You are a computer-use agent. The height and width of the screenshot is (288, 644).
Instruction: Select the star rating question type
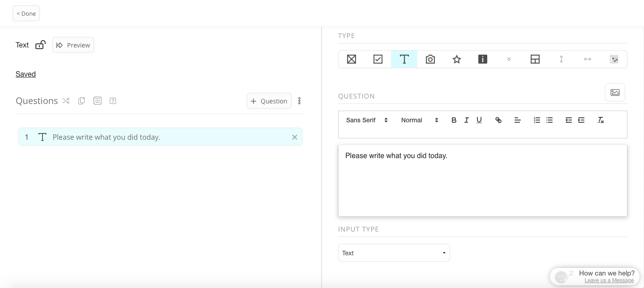[457, 59]
